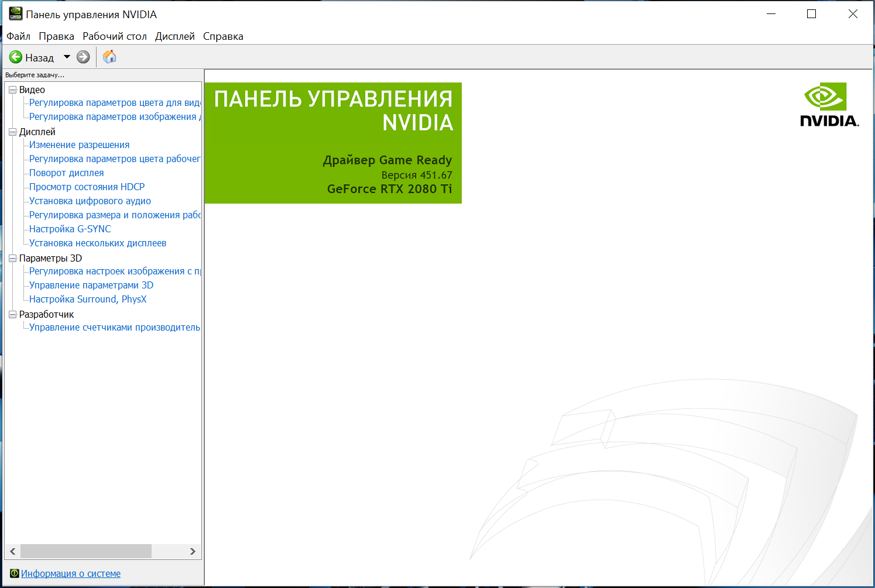This screenshot has width=875, height=588.
Task: Collapse the Видео tree section
Action: click(x=12, y=90)
